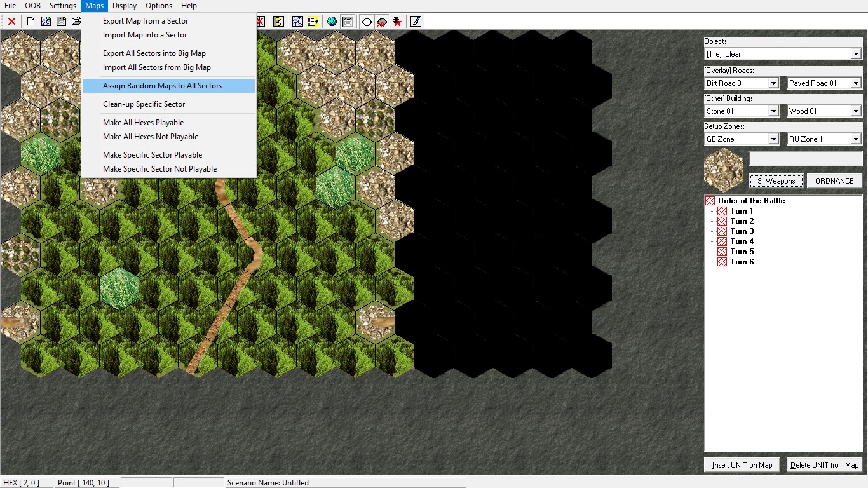
Task: Click the yellow list with arrow icon
Action: tap(313, 22)
